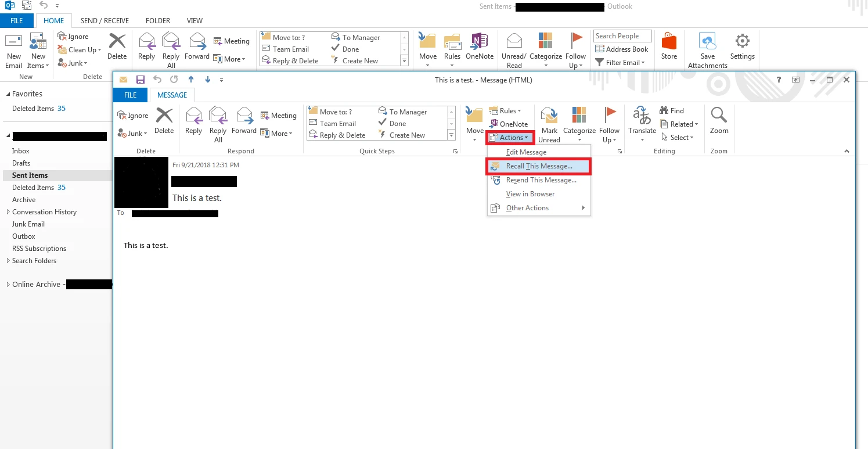This screenshot has height=449, width=868.
Task: Open the Actions dropdown menu
Action: 509,138
